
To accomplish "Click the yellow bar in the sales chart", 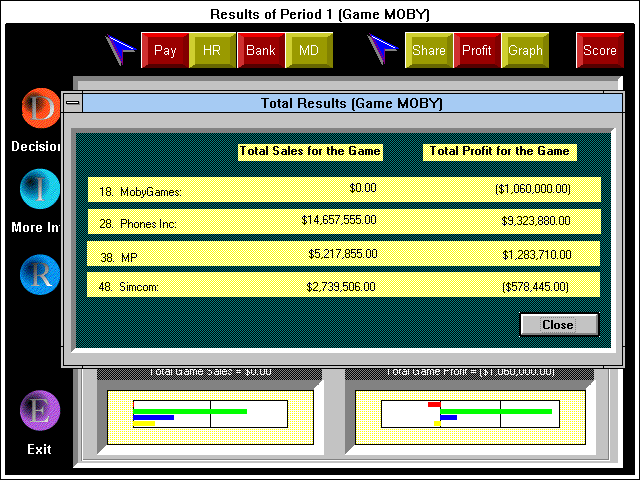I will pyautogui.click(x=144, y=424).
